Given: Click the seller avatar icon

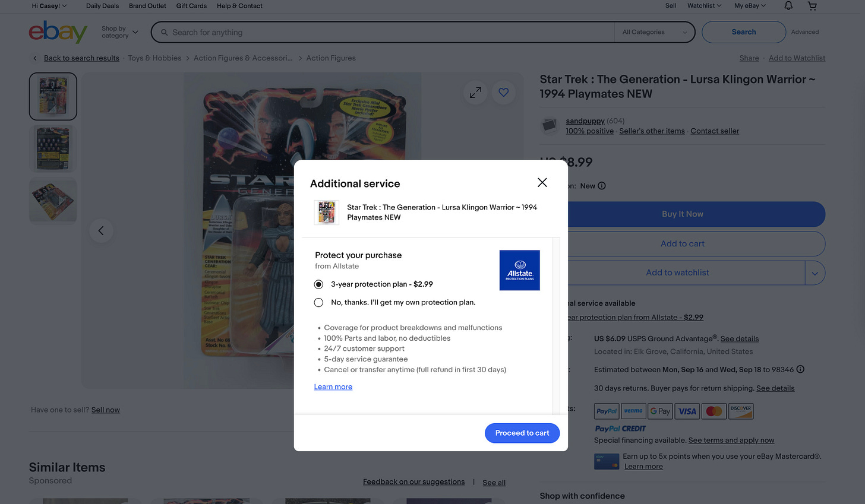Looking at the screenshot, I should point(549,126).
